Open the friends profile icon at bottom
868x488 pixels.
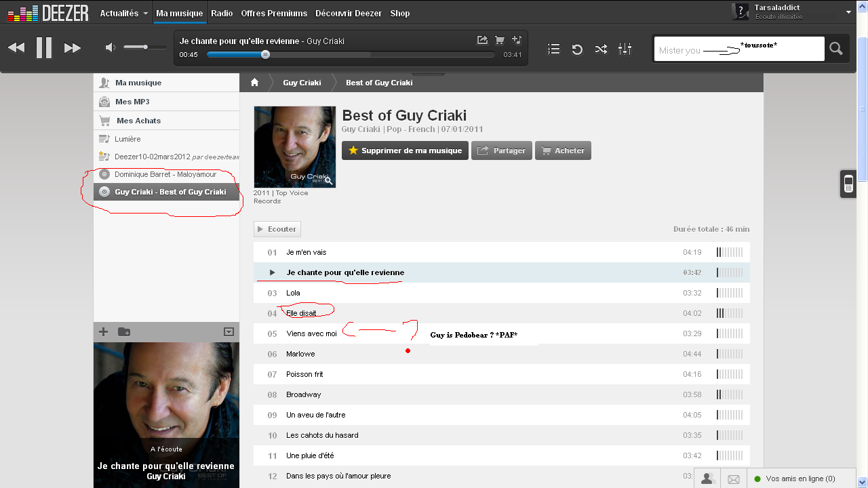(x=707, y=479)
